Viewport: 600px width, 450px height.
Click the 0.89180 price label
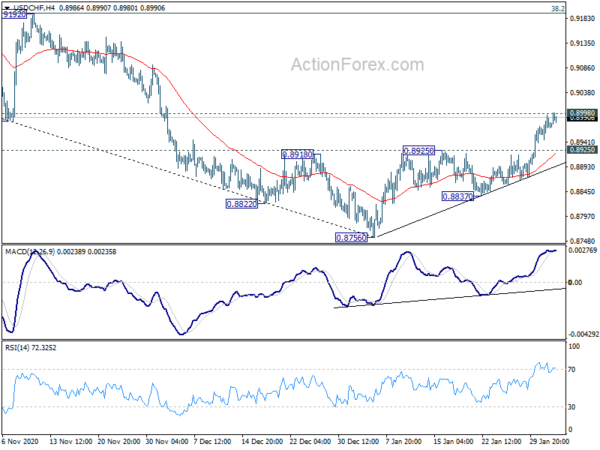297,154
